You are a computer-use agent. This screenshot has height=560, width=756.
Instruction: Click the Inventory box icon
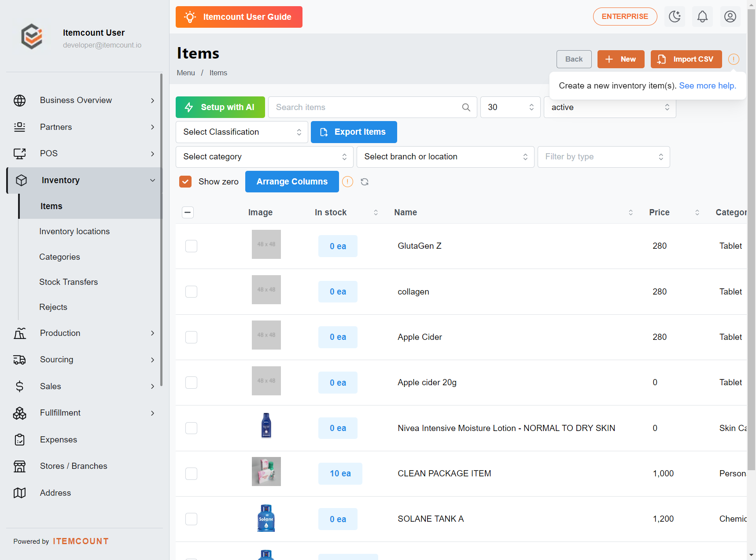21,181
